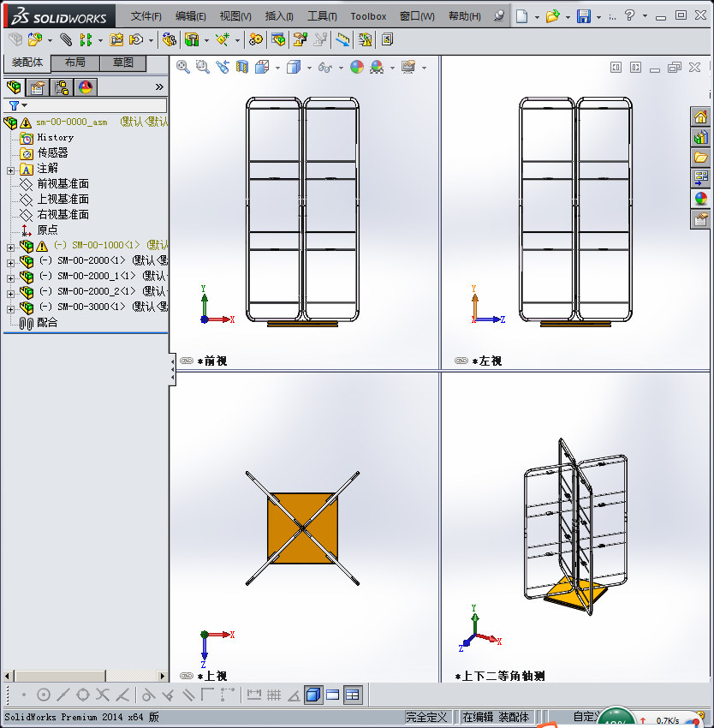This screenshot has height=728, width=714.
Task: Click the Smart Fasteners icon
Action: point(116,40)
